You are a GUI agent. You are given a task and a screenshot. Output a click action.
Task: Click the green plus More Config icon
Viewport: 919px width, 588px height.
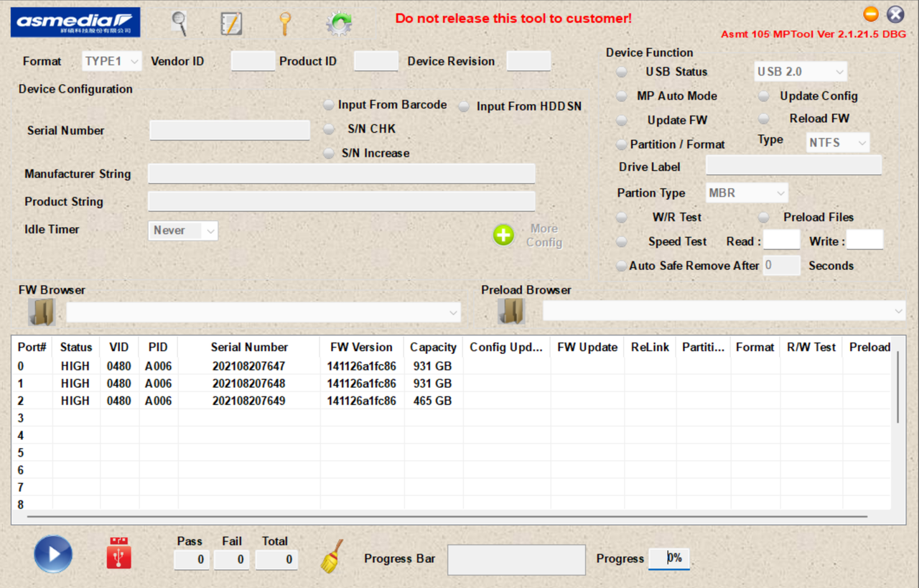click(504, 235)
